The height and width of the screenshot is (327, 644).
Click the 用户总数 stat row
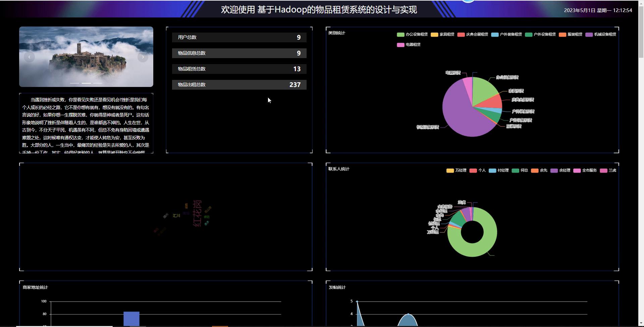click(239, 37)
